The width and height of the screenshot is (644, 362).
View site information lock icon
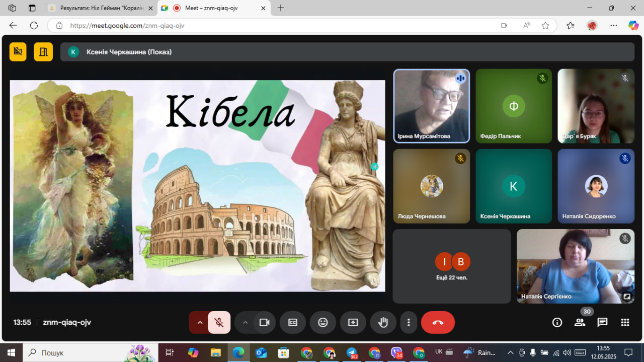click(x=59, y=25)
